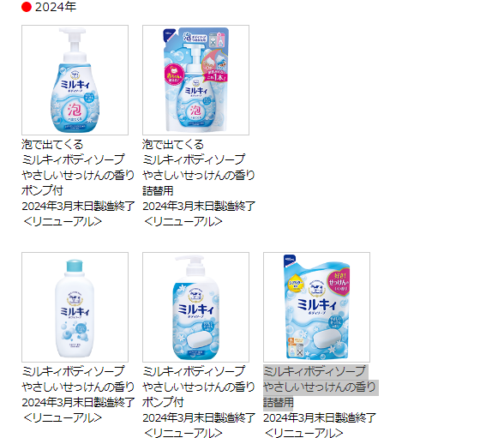The image size is (504, 438).
Task: Click ミルキィボディソープ text under teal-cap bottle
Action: click(73, 371)
